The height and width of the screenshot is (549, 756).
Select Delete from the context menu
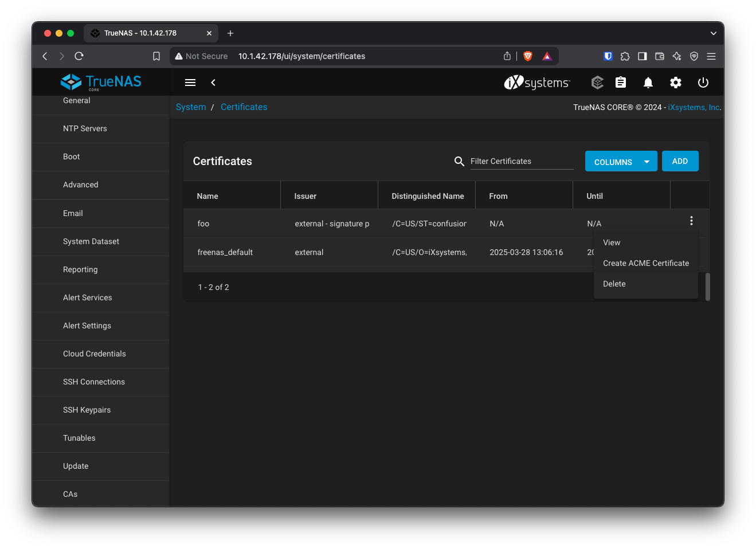tap(646, 284)
